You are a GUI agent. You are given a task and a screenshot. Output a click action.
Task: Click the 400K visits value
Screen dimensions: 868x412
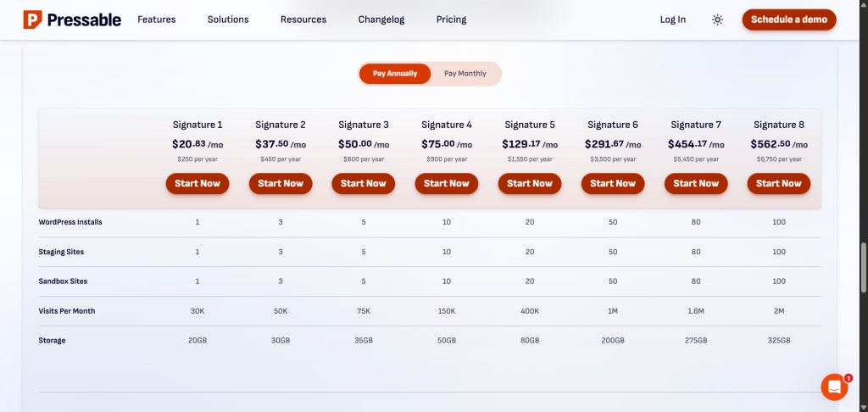530,311
